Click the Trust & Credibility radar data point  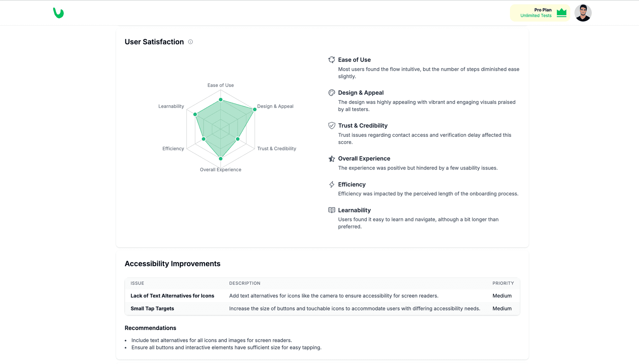pyautogui.click(x=238, y=139)
